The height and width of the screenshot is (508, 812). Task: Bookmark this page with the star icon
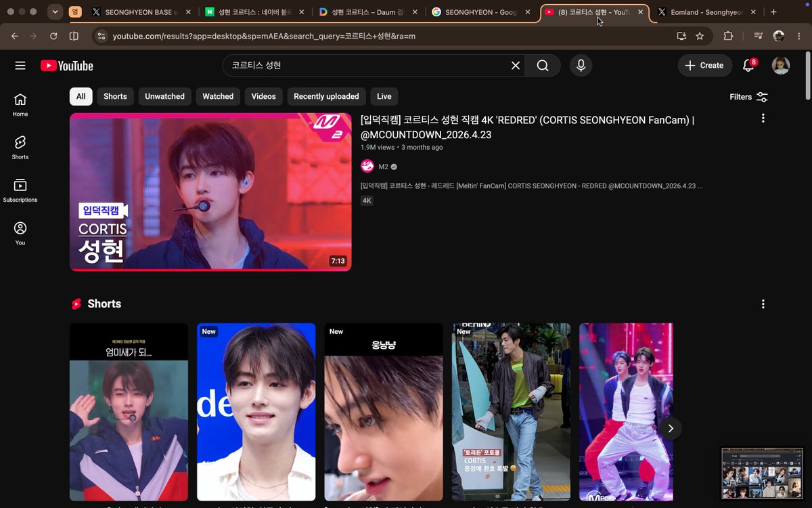(x=700, y=36)
